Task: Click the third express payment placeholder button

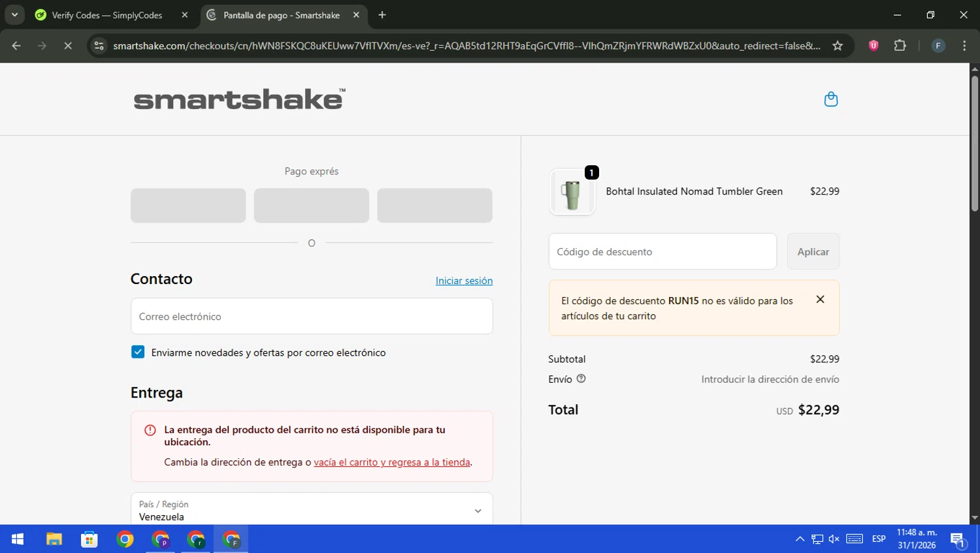Action: 434,206
